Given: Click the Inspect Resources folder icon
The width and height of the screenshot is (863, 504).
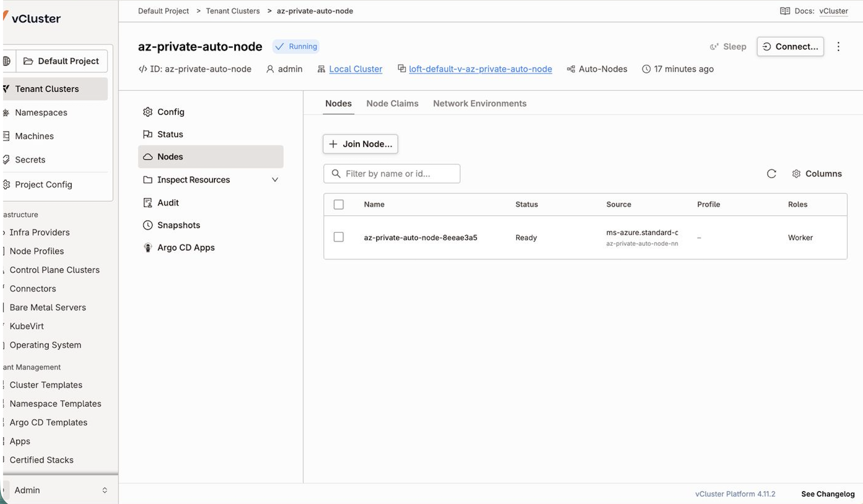Looking at the screenshot, I should click(x=147, y=180).
